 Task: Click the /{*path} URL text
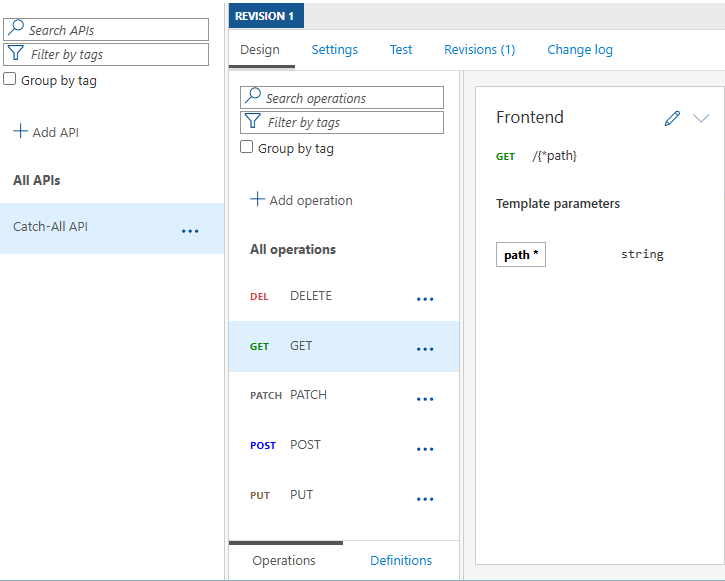pos(554,156)
